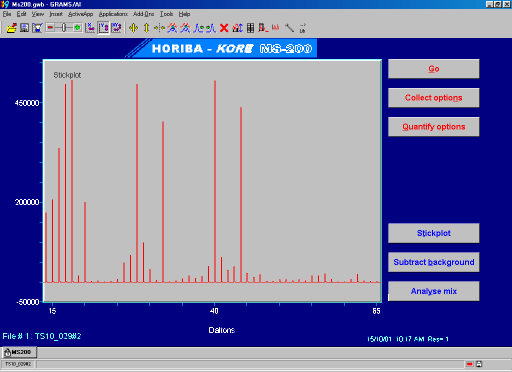512x372 pixels.
Task: Click the Daltons axis label
Action: point(222,330)
